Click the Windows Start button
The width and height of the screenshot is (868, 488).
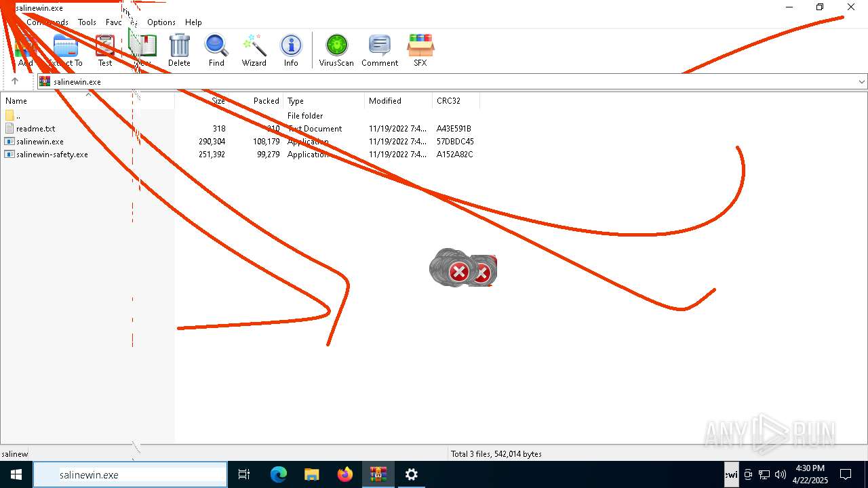pos(16,474)
